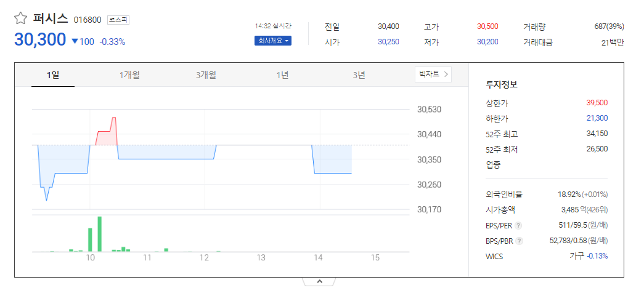
Task: Show the 1년 chart tab
Action: click(x=283, y=74)
